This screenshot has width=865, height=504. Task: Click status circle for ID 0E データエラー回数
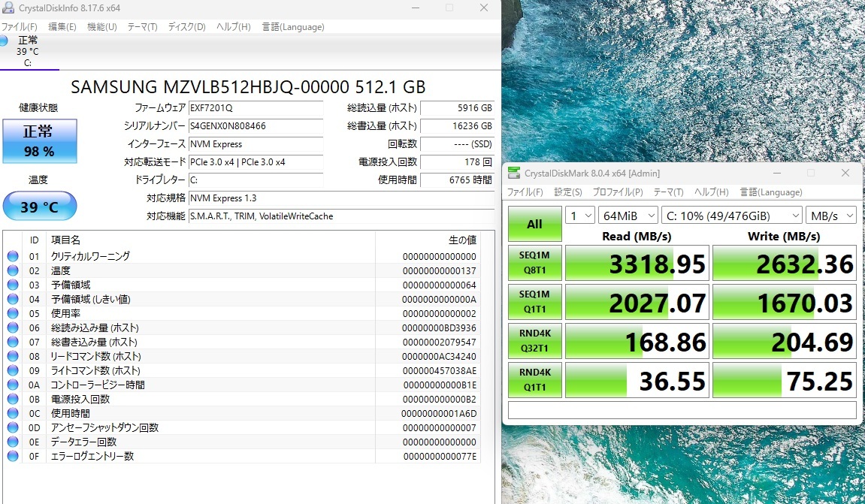point(13,442)
